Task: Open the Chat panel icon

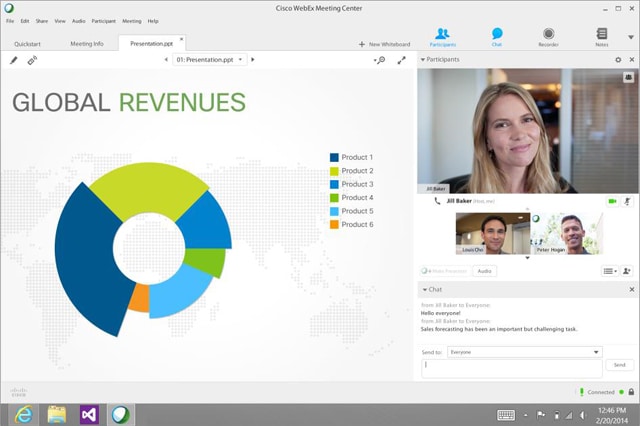Action: coord(497,37)
